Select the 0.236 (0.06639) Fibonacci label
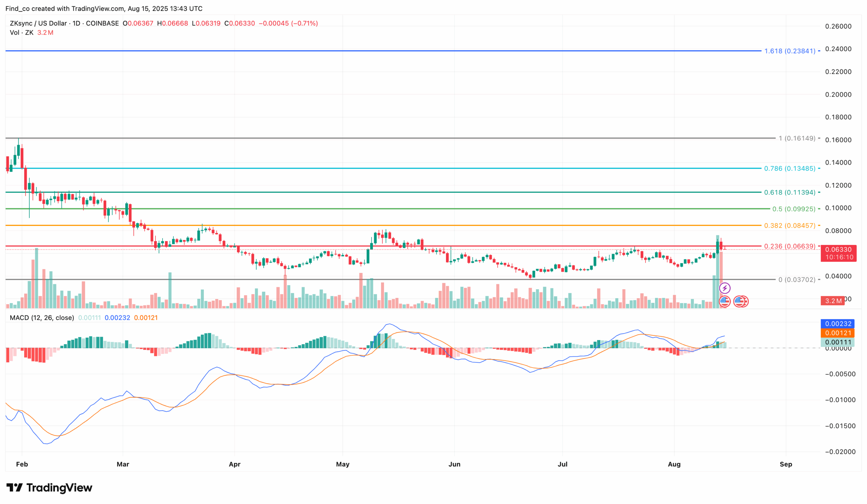Image resolution: width=867 pixels, height=504 pixels. [790, 246]
